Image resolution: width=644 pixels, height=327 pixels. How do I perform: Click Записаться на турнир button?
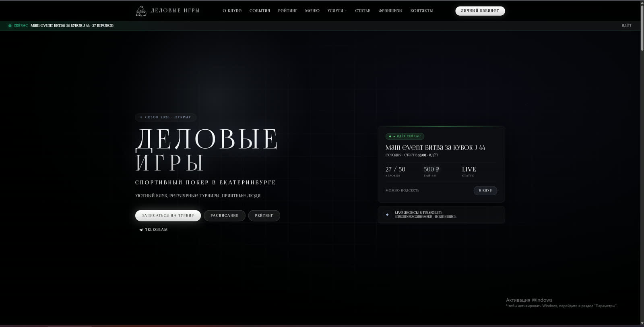click(x=168, y=215)
